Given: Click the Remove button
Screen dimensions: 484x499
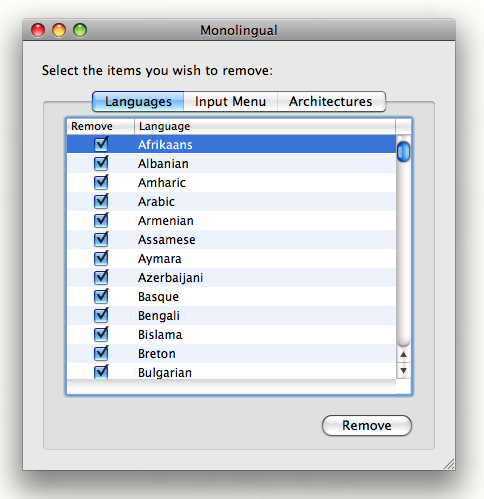Looking at the screenshot, I should point(367,425).
